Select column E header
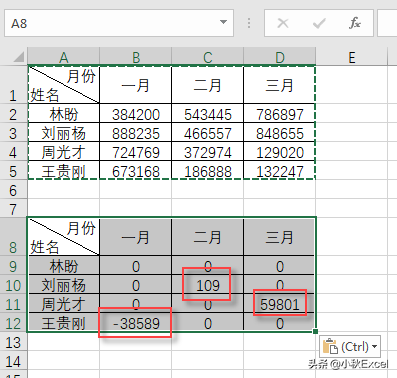This screenshot has height=378, width=397. tap(352, 57)
